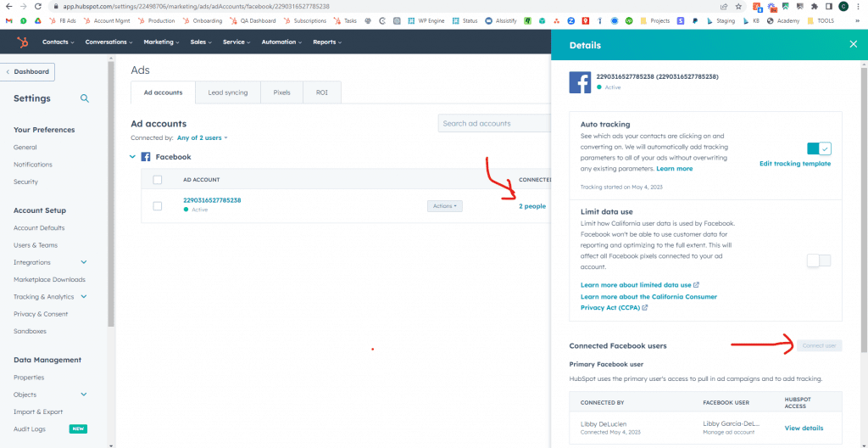The height and width of the screenshot is (448, 868).
Task: Click the Facebook logo in Details panel
Action: coord(580,82)
